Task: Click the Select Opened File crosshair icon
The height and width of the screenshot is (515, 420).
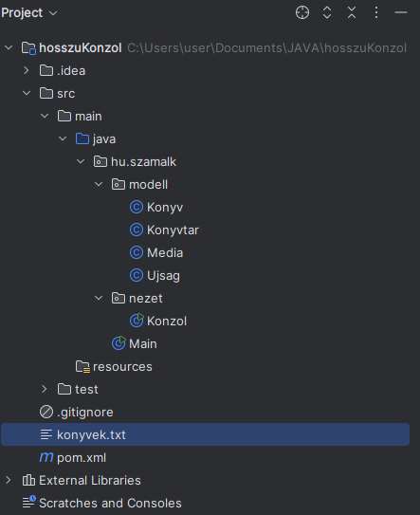Action: tap(302, 13)
